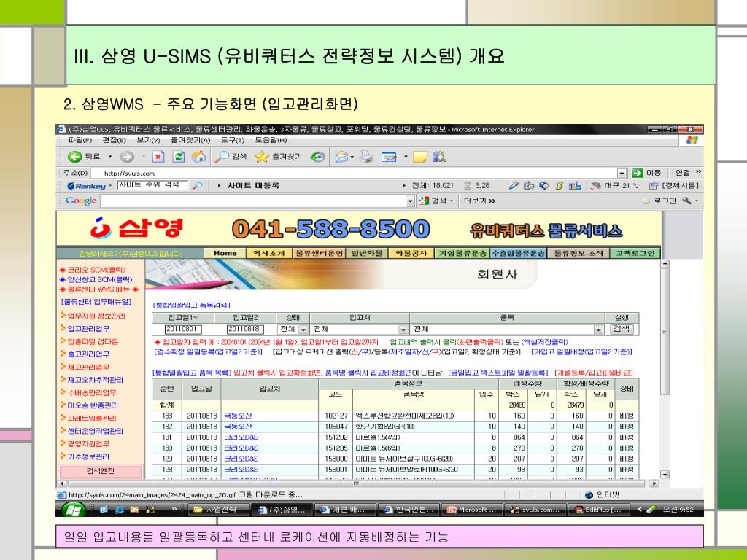Click the Mail envelope icon in IE toolbar
Screen dimensions: 747x560
click(341, 157)
